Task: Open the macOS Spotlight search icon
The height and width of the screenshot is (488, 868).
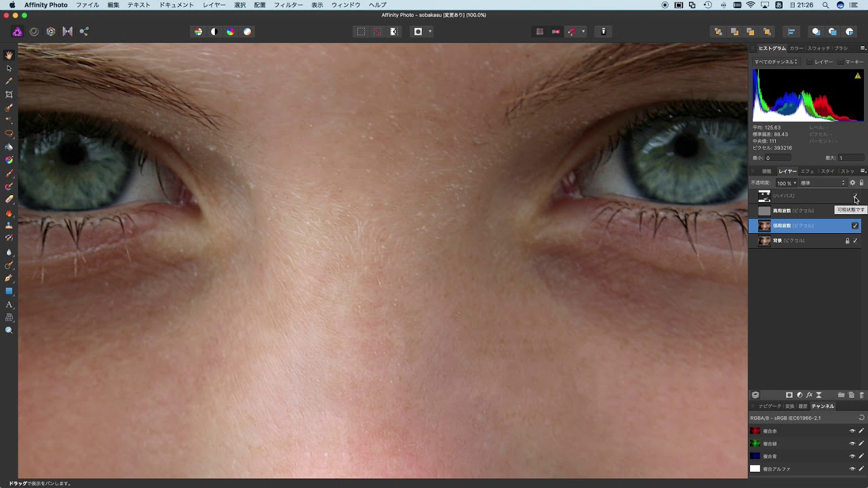Action: pos(825,5)
